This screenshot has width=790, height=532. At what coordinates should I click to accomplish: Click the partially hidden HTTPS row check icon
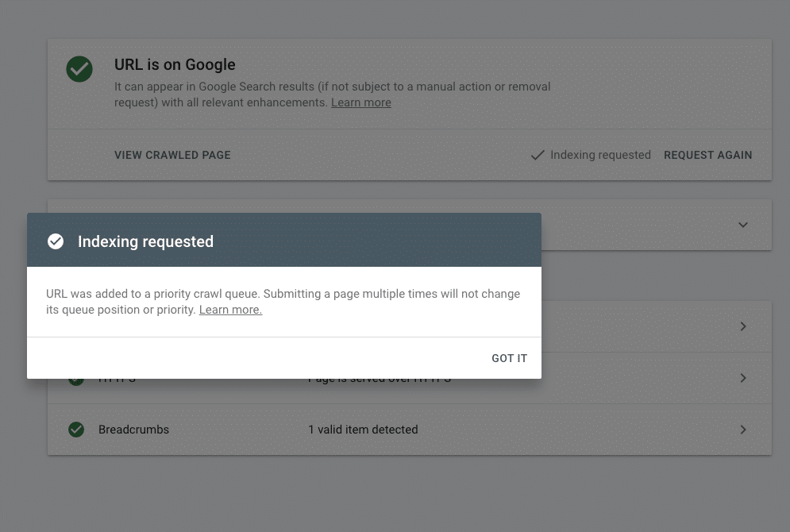click(76, 381)
